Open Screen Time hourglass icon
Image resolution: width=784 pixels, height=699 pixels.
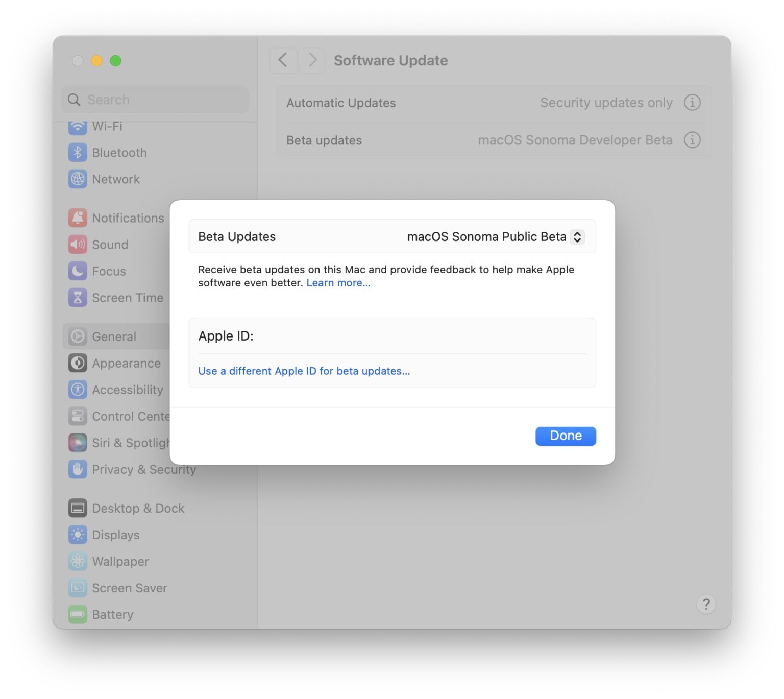point(78,298)
